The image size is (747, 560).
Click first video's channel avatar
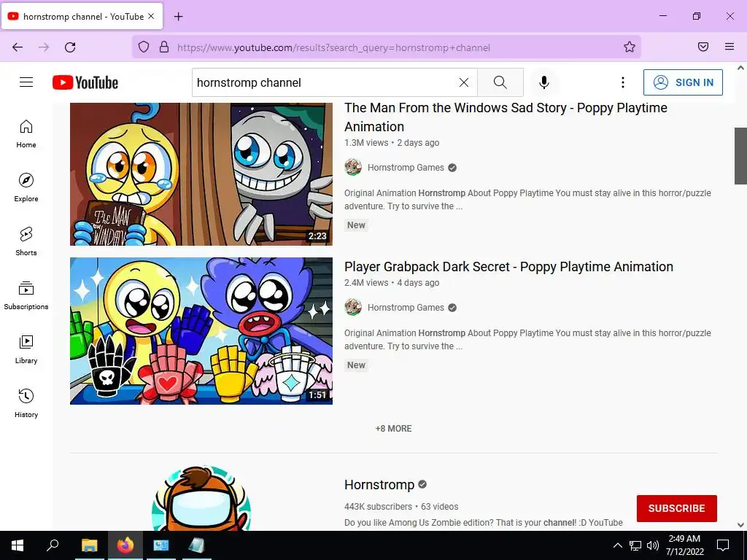coord(353,167)
